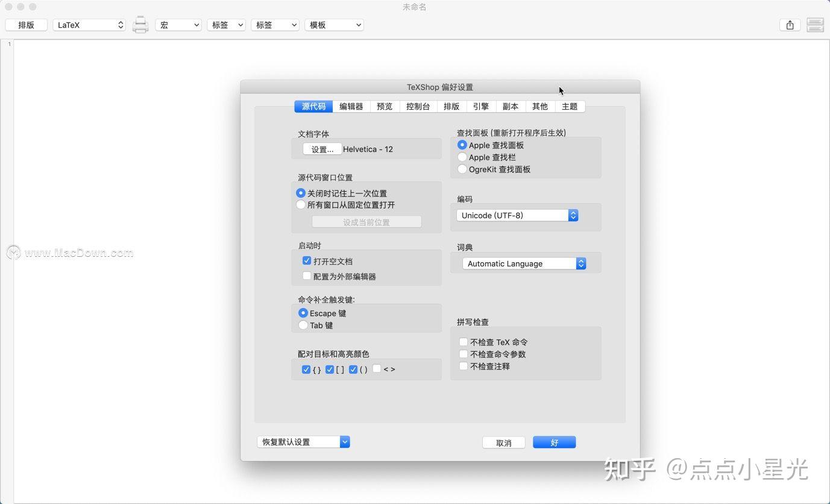The width and height of the screenshot is (830, 504).
Task: Click the 好 OK button
Action: pyautogui.click(x=555, y=443)
